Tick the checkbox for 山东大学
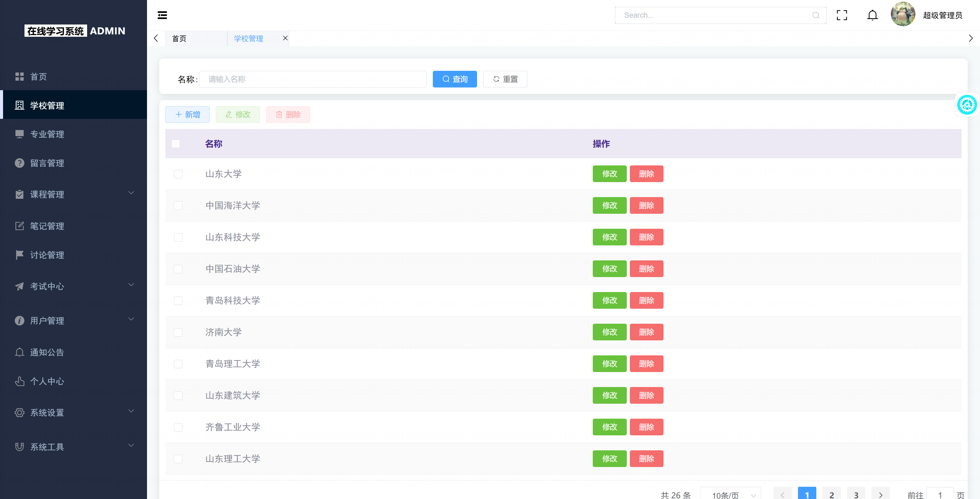This screenshot has height=499, width=980. pos(178,174)
